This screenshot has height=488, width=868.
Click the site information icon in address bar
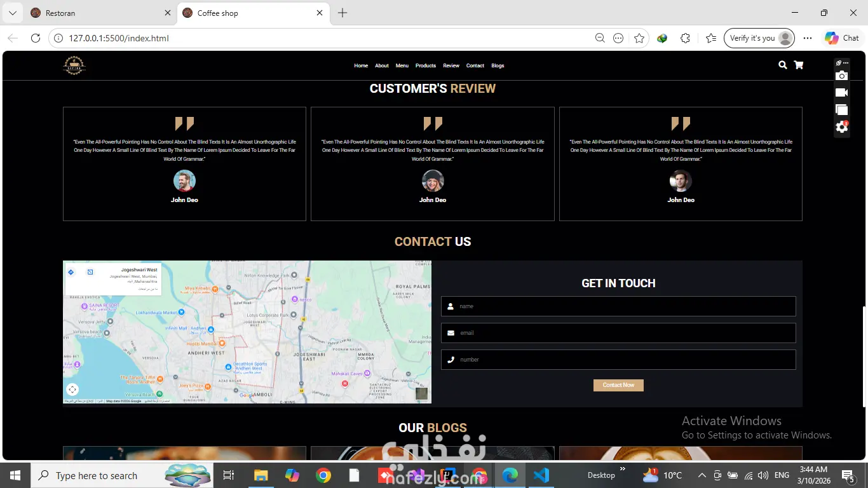coord(58,38)
